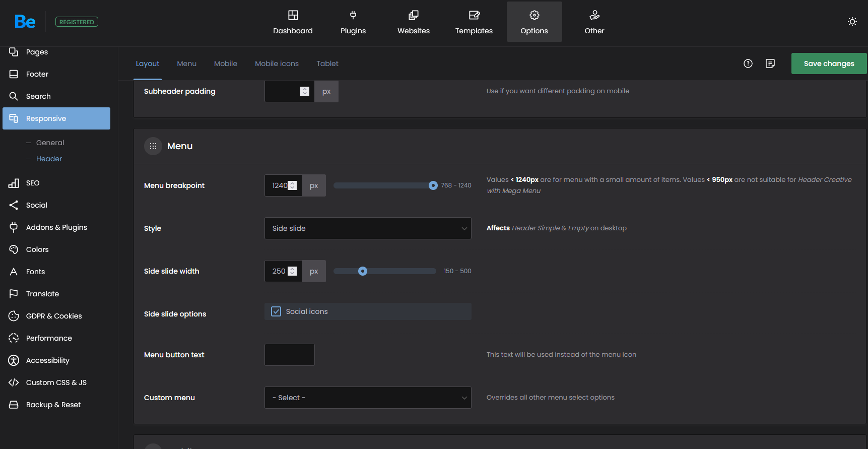Open SEO settings in the sidebar
Image resolution: width=868 pixels, height=449 pixels.
(56, 183)
